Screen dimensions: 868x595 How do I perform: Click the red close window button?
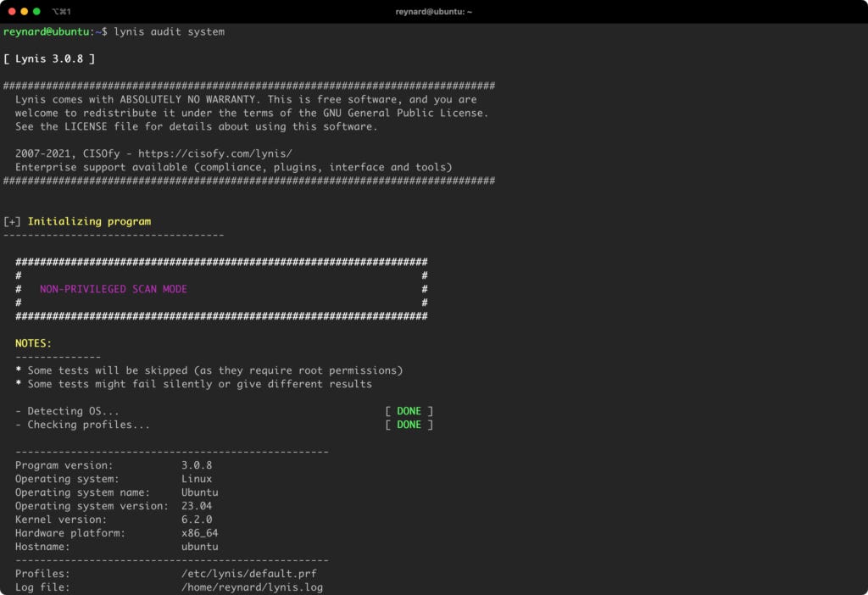point(12,11)
